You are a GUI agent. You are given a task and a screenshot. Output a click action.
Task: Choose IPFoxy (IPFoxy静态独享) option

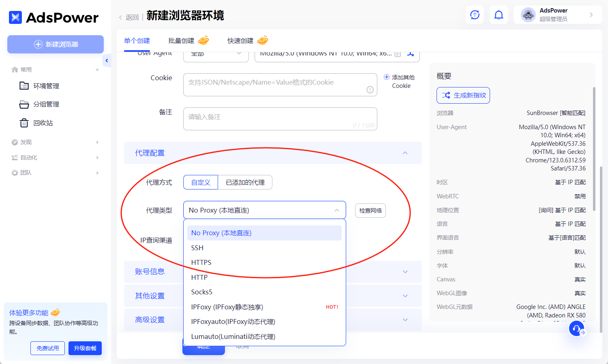(x=264, y=307)
